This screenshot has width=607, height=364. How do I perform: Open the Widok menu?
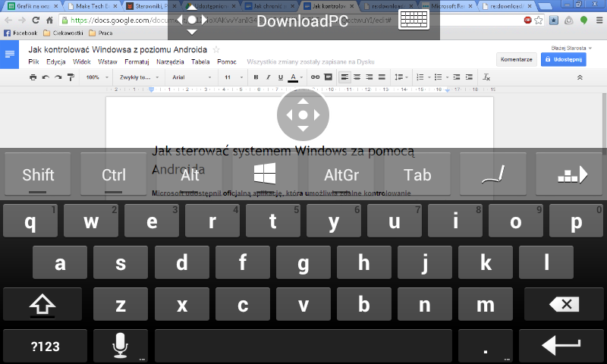[x=82, y=62]
